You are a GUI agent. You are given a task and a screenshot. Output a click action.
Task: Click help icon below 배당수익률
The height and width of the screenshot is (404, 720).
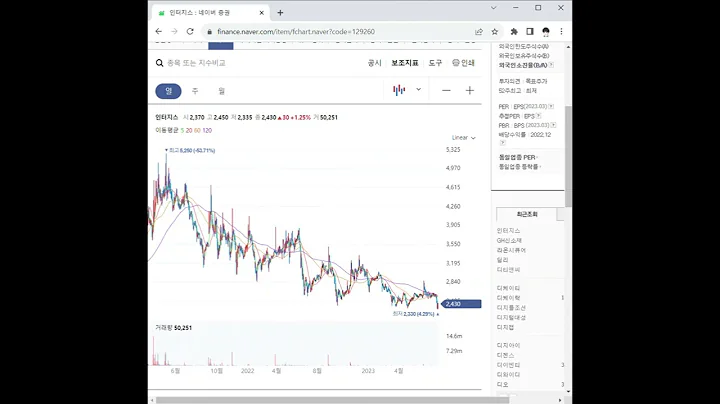click(x=502, y=143)
